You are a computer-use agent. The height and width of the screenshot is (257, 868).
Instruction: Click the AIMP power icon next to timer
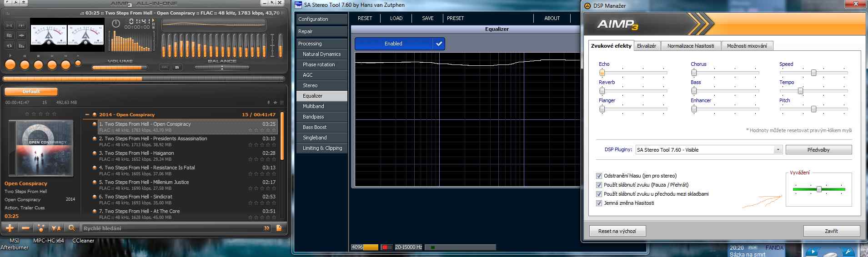tap(116, 23)
